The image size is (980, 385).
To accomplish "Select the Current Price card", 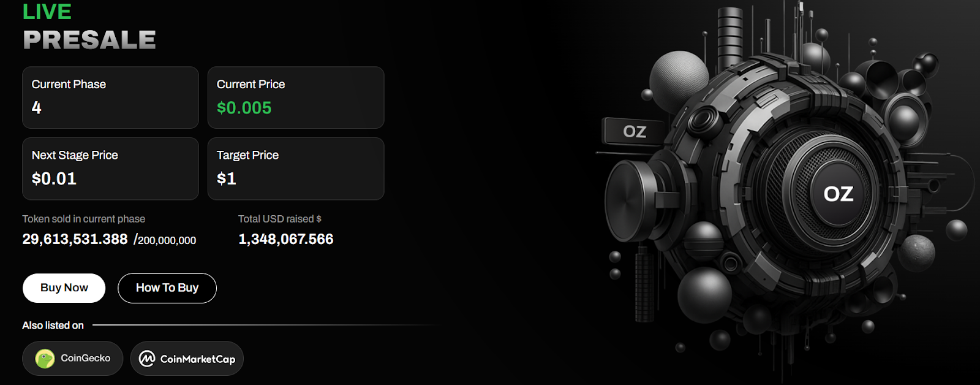I will pyautogui.click(x=296, y=97).
